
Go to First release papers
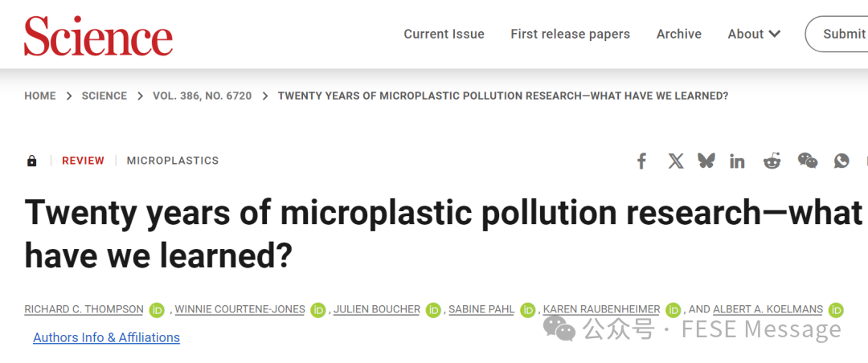[570, 34]
